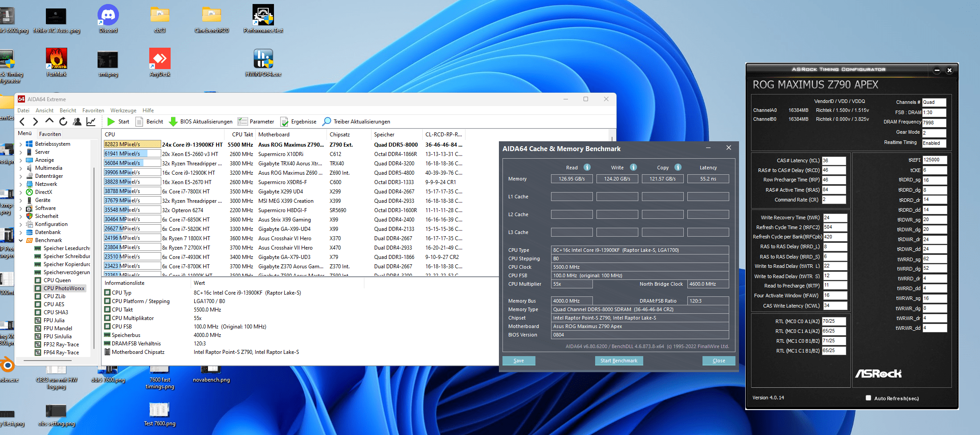This screenshot has height=435, width=980.
Task: Click the user silhouette icon in AIDA64 toolbar
Action: click(x=77, y=122)
